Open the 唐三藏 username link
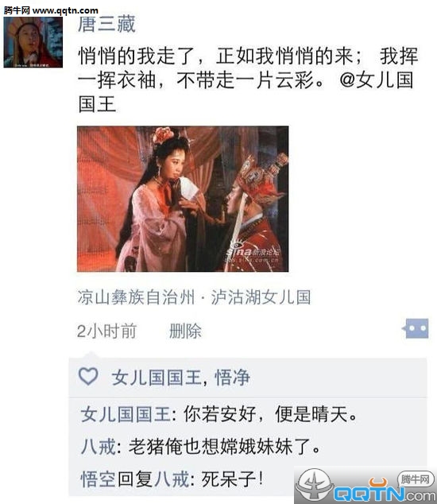 [x=106, y=24]
